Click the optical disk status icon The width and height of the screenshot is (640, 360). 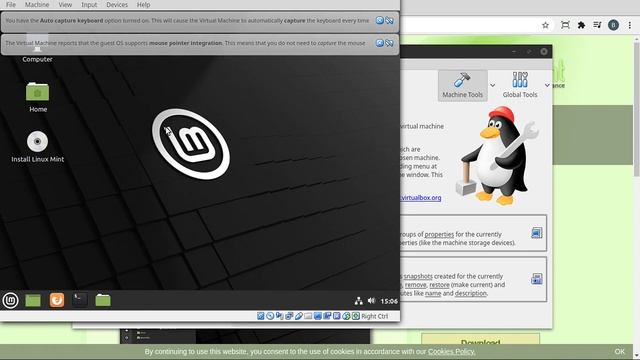tap(270, 316)
